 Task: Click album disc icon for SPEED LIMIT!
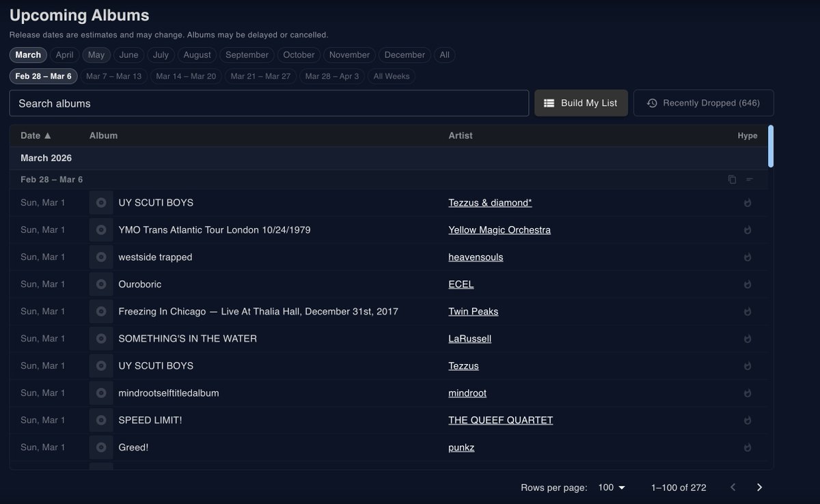tap(101, 420)
